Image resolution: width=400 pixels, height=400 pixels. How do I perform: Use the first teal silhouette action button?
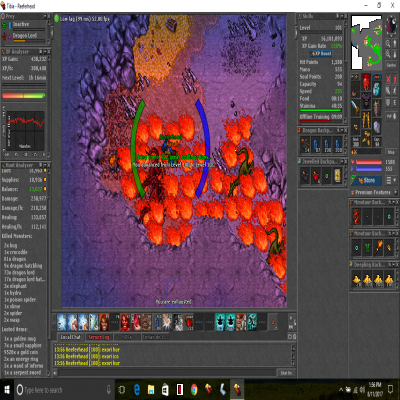220,322
